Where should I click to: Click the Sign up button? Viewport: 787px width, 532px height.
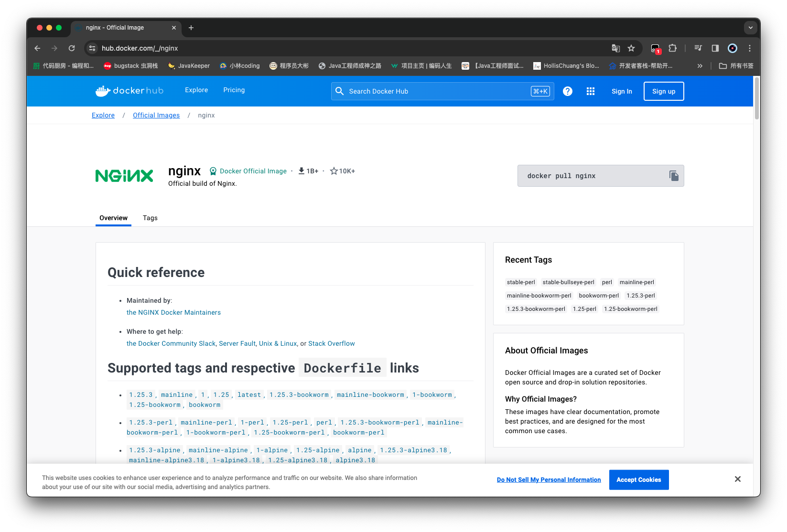[x=664, y=91]
